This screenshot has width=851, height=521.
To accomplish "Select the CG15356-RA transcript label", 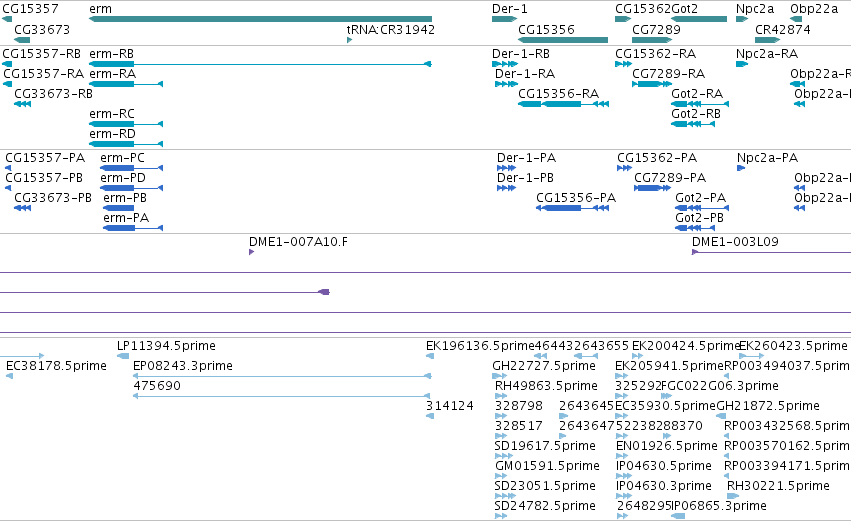I will [x=558, y=94].
